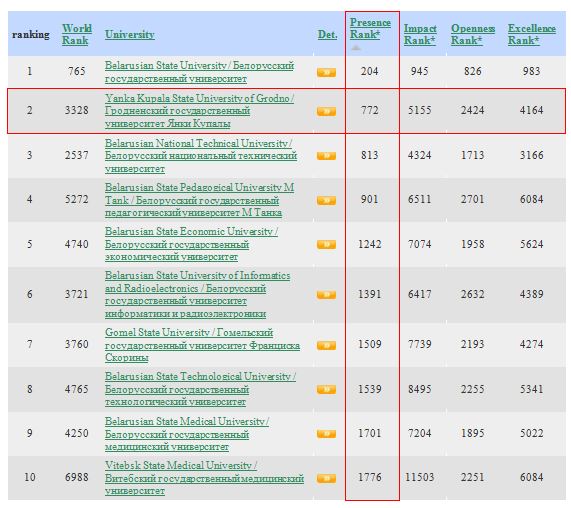Select excellence rank value 5022
The image size is (571, 508).
(x=531, y=433)
